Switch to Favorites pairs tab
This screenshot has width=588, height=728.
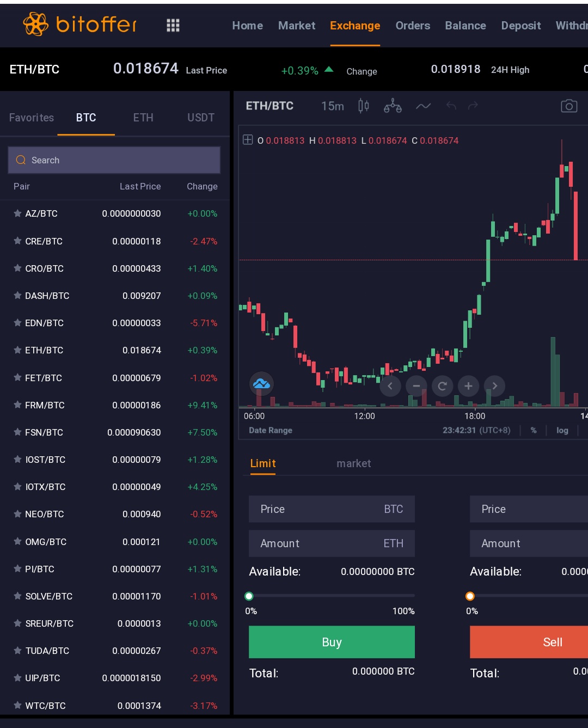[x=32, y=118]
